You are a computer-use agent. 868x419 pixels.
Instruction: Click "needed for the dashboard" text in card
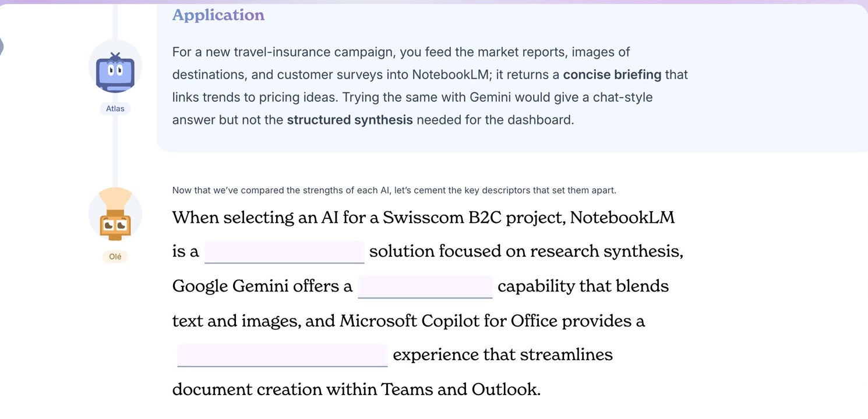[495, 120]
